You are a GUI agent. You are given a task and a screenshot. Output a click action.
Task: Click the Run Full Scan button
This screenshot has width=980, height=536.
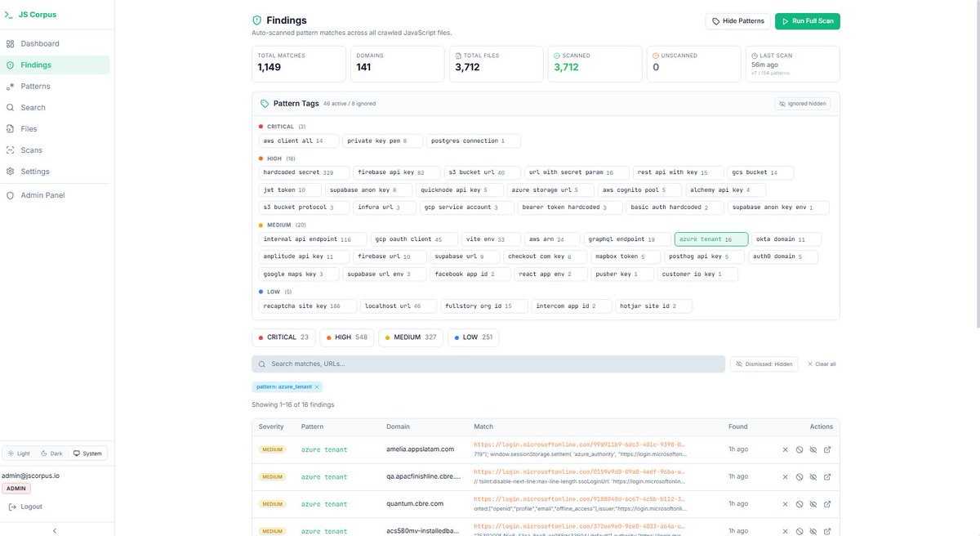(x=807, y=21)
